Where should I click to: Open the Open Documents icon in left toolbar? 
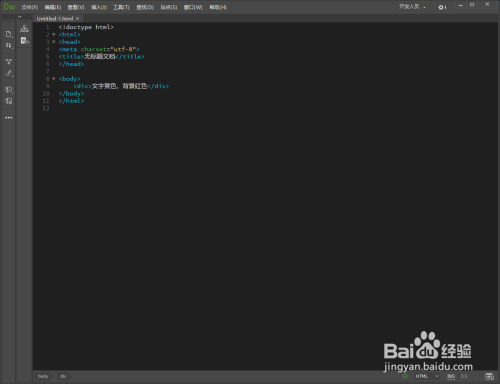9,34
